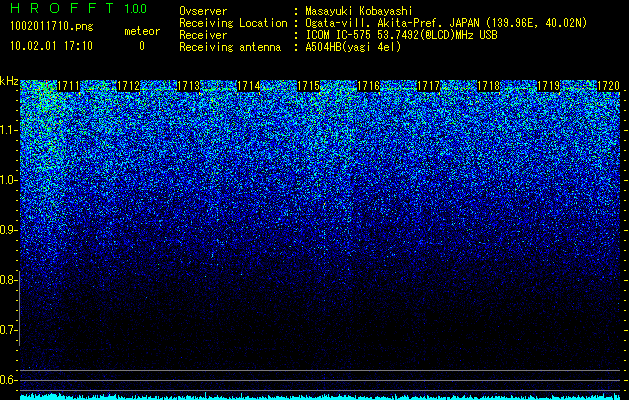629x400 pixels.
Task: Click the 'Receiving Location' field label
Action: [x=233, y=23]
